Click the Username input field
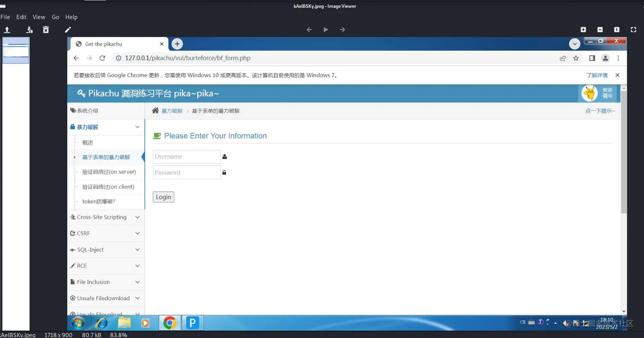 (x=187, y=157)
